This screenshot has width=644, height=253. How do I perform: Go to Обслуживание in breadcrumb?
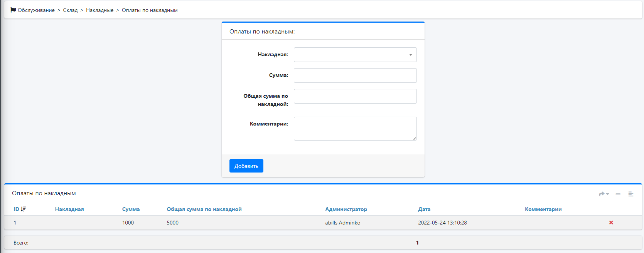pos(36,10)
